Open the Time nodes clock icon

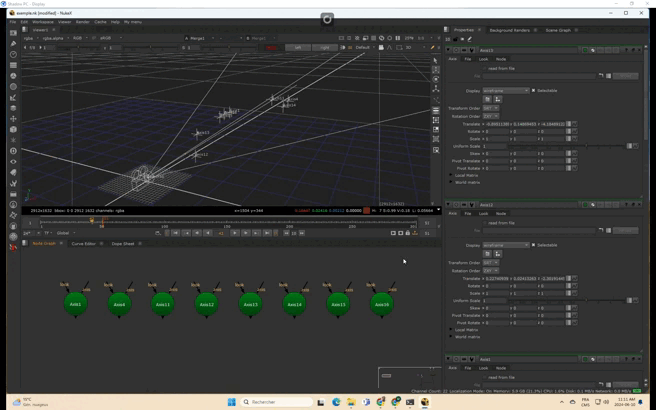(13, 54)
